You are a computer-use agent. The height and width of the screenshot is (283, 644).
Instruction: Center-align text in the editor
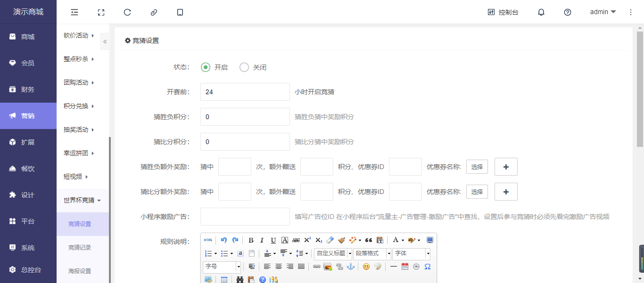pos(279,267)
